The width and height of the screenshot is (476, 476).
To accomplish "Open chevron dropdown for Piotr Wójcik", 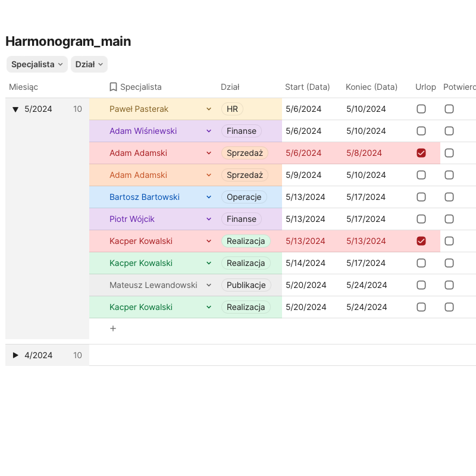I will coord(209,220).
